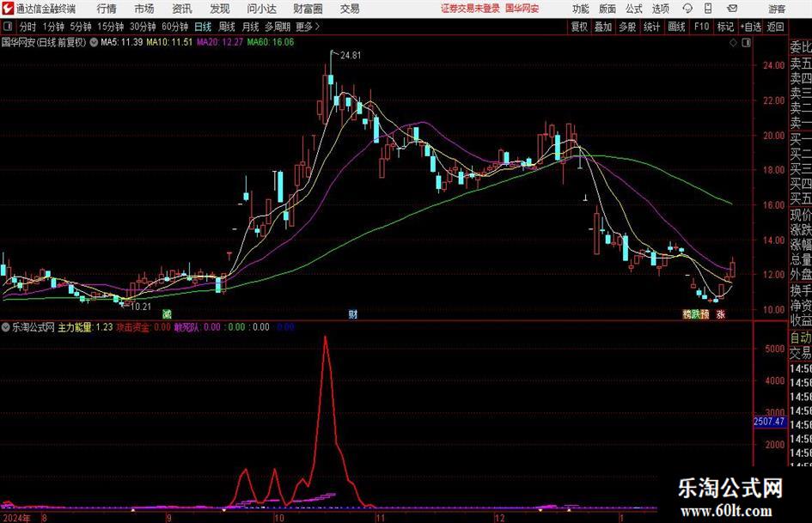Click the 多股 button

click(x=627, y=27)
